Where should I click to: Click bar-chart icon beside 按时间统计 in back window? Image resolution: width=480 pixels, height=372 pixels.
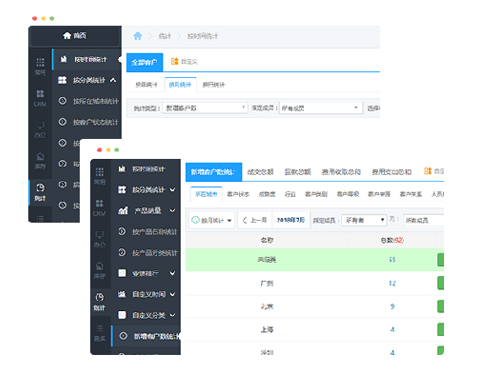tap(63, 59)
